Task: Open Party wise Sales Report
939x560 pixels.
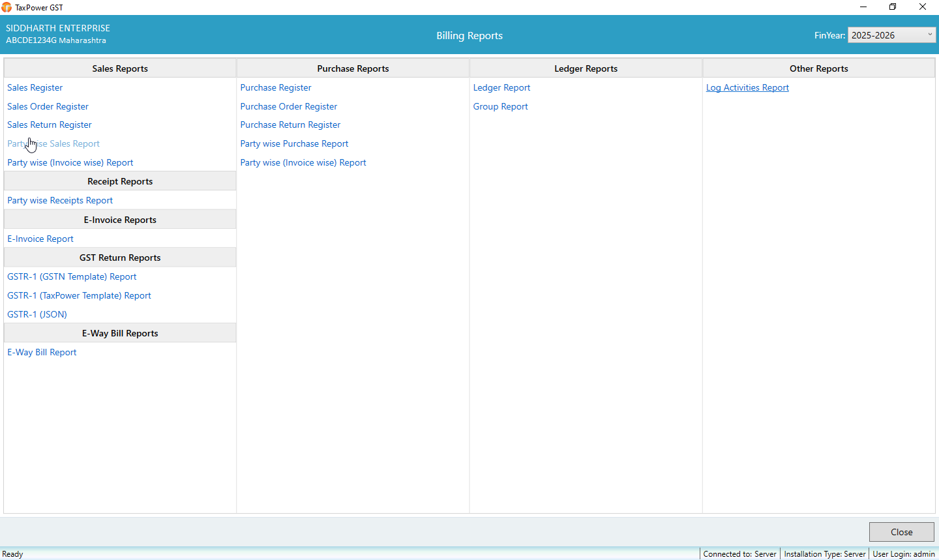Action: (x=53, y=143)
